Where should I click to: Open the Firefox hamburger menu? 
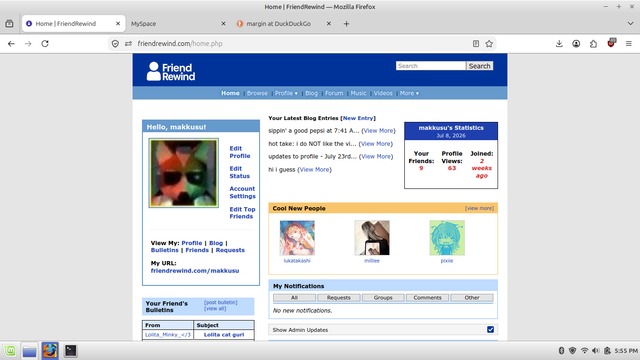629,44
